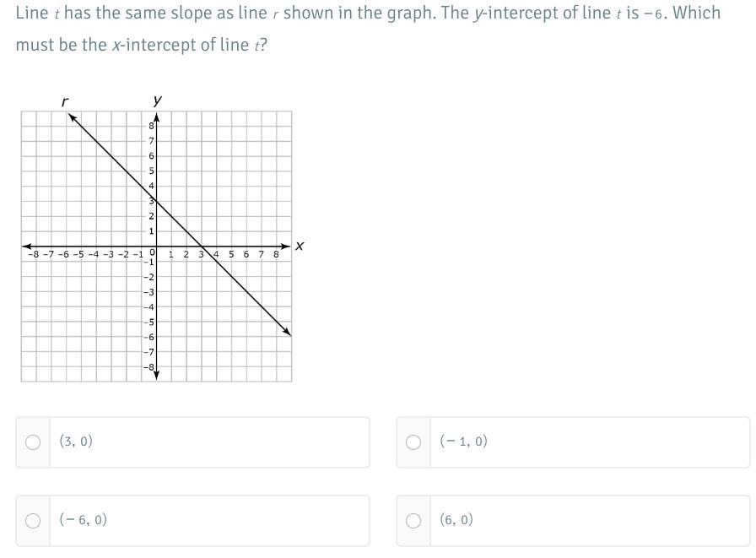Click where line r crosses the y-axis
Screen dimensions: 756x558
(156, 201)
